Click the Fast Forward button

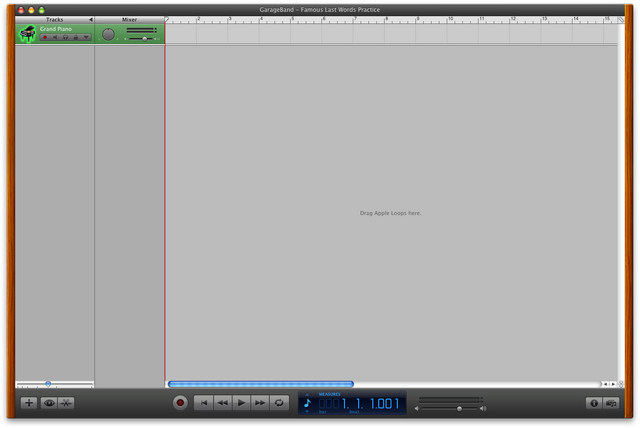coord(260,403)
